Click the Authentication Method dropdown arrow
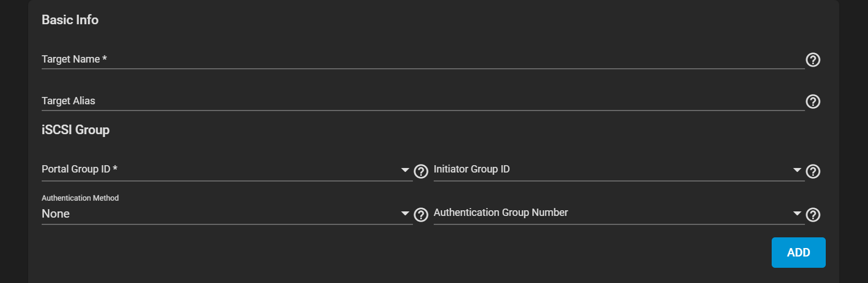This screenshot has height=283, width=868. 405,213
